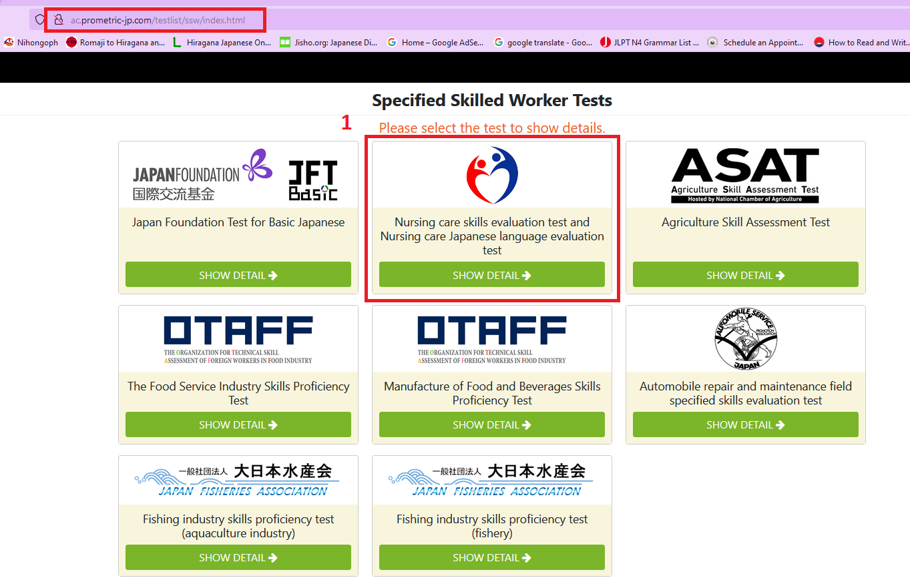This screenshot has height=588, width=910.
Task: Open the google translate bookmark
Action: pos(543,42)
